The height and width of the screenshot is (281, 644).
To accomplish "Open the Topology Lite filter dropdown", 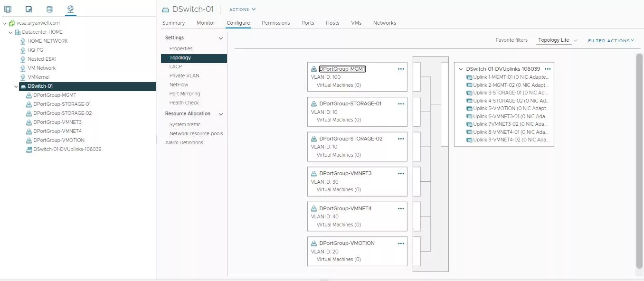I will coord(558,40).
